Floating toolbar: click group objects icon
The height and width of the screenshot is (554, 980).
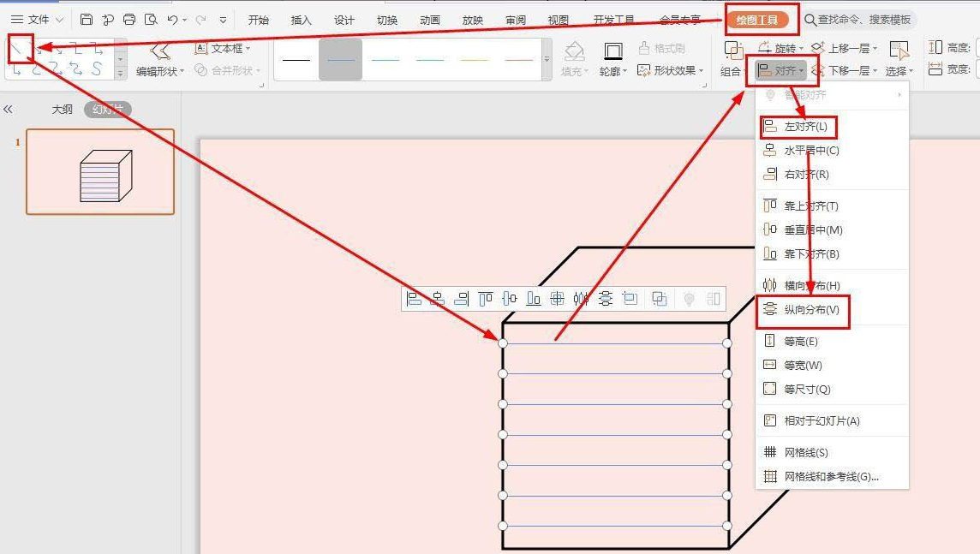(659, 299)
